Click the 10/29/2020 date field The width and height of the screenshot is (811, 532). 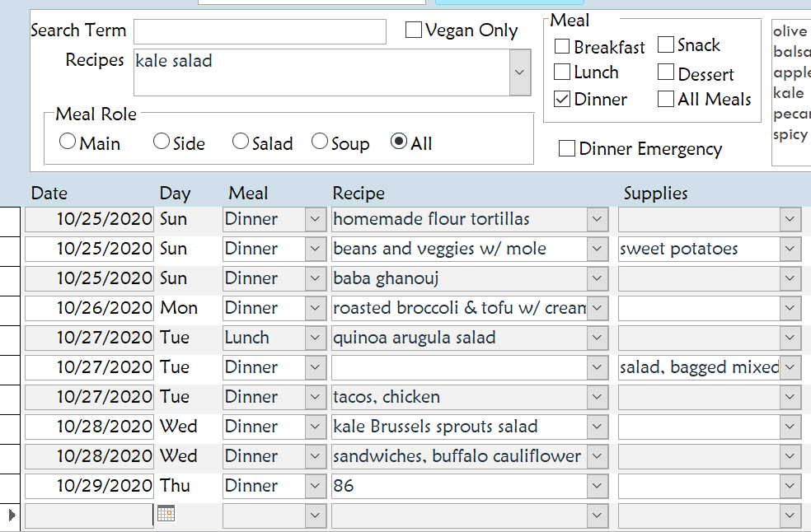coord(89,486)
